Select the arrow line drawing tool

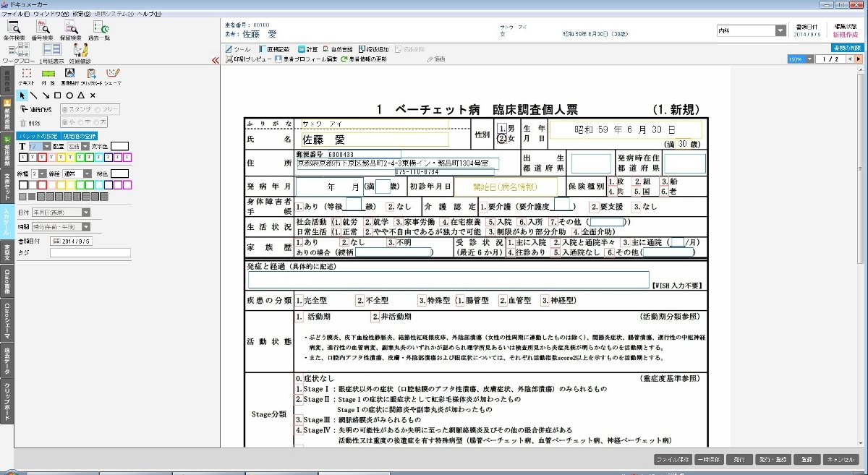point(46,95)
